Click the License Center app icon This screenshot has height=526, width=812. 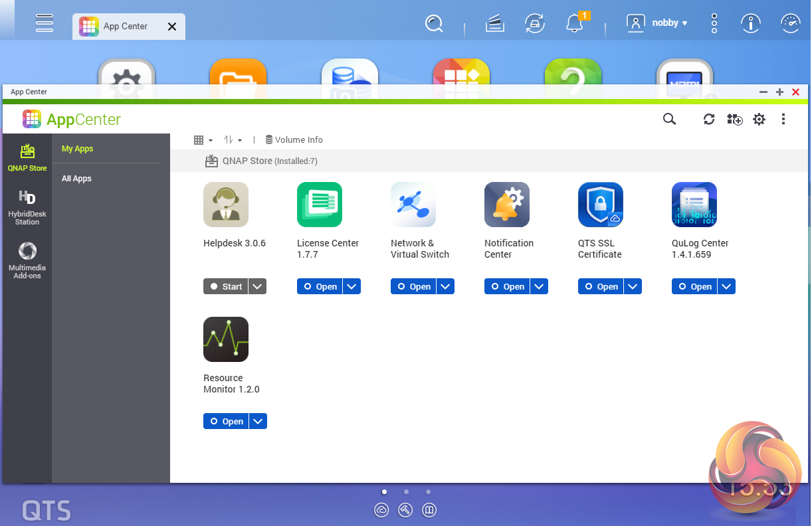[x=320, y=205]
